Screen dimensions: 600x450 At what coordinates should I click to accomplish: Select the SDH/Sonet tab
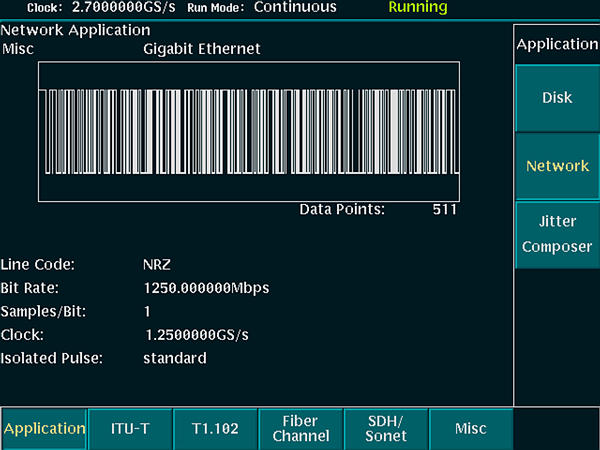385,428
